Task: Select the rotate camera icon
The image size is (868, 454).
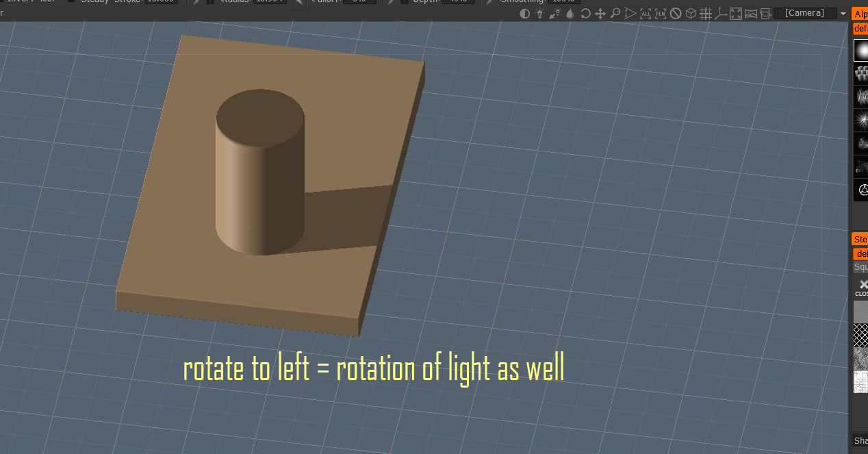Action: pos(585,14)
